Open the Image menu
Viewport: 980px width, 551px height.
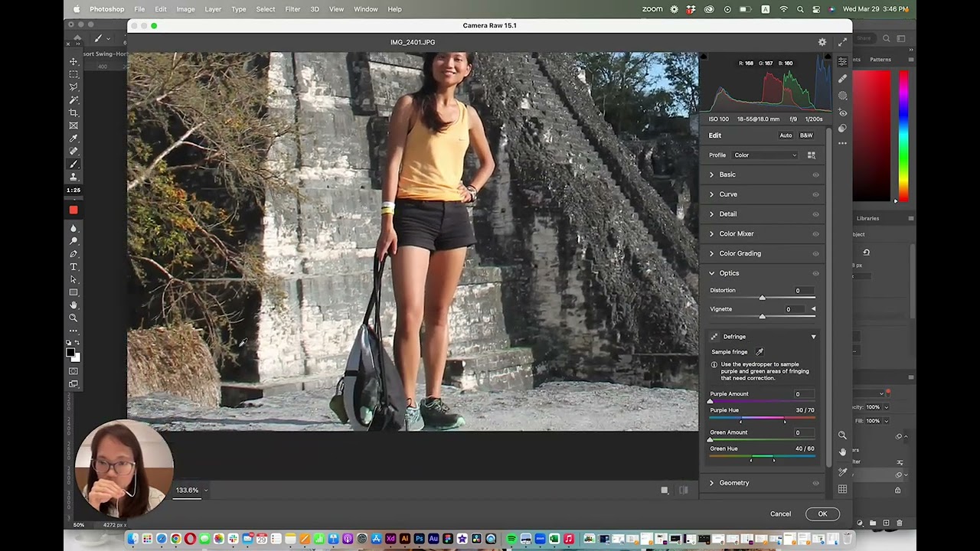185,9
